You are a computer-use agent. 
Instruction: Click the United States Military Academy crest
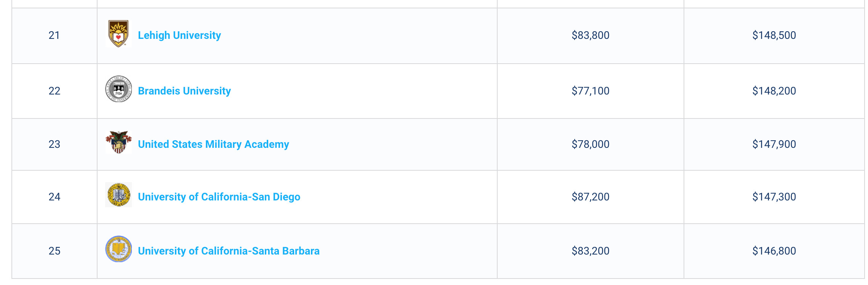click(119, 142)
